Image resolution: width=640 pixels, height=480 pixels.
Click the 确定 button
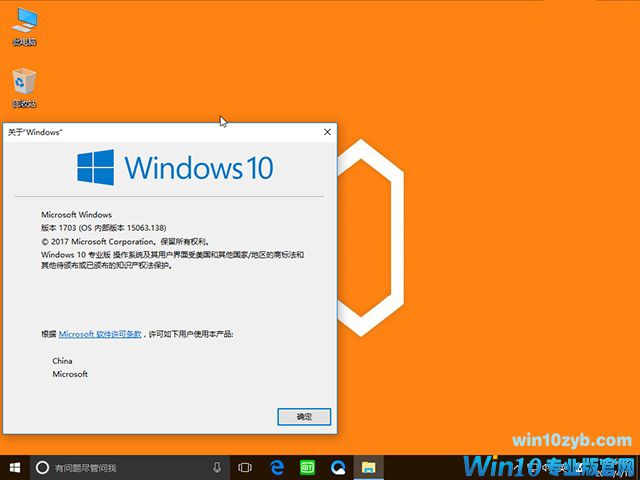(x=304, y=416)
